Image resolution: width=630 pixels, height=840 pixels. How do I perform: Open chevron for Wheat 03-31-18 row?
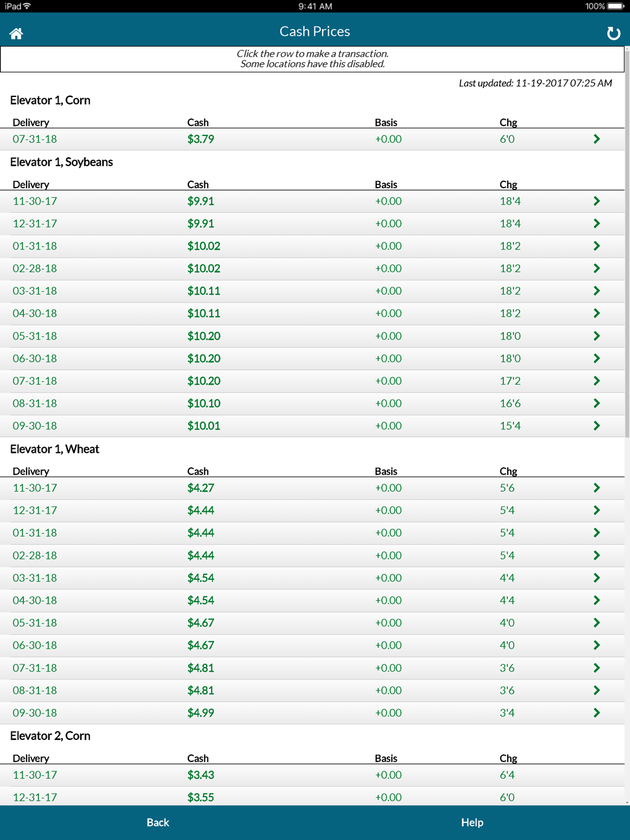tap(597, 578)
